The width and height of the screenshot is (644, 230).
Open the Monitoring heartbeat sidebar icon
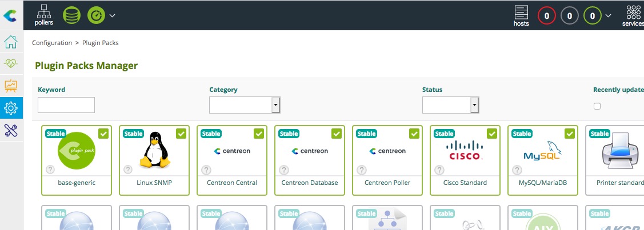tap(11, 64)
